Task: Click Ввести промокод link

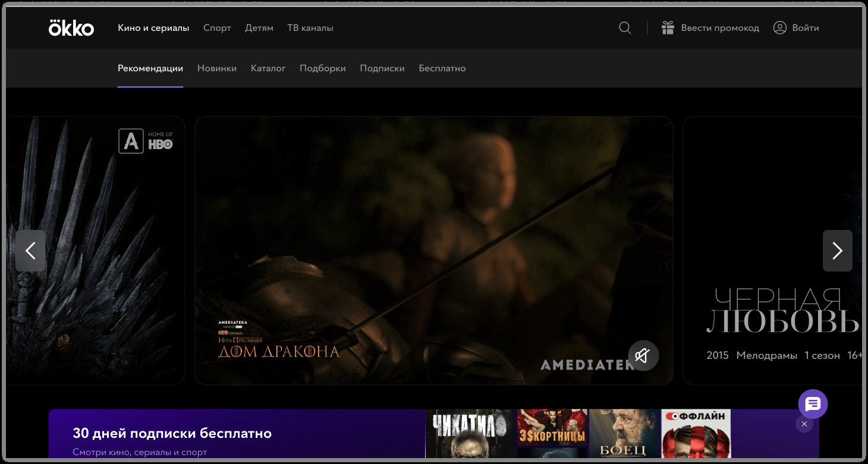Action: (720, 28)
